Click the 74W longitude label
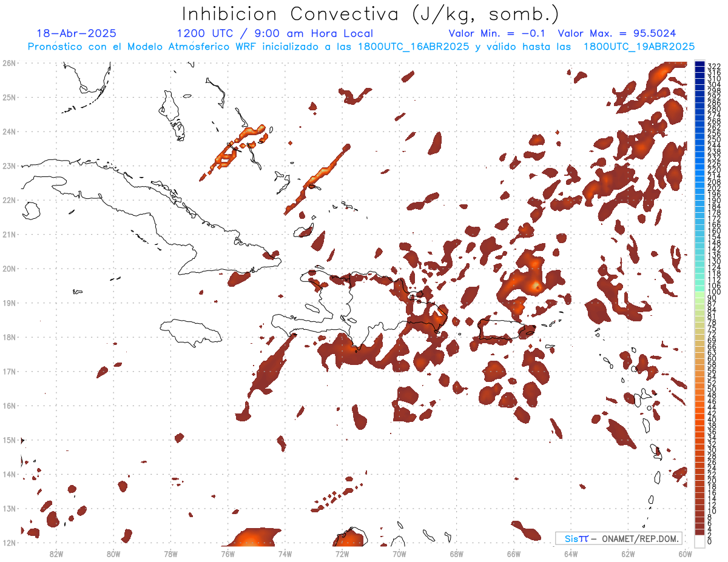The height and width of the screenshot is (562, 728). click(285, 553)
